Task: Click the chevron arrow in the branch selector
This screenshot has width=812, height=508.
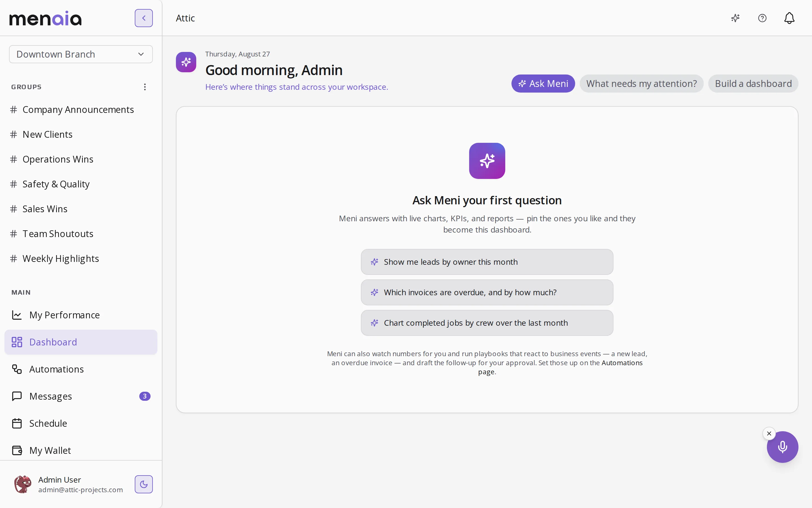Action: [141, 54]
